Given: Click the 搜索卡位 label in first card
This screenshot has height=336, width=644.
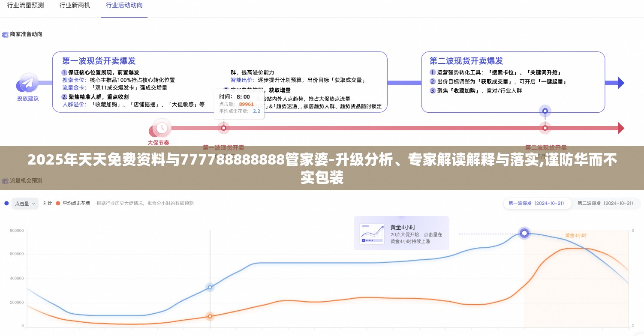Looking at the screenshot, I should pyautogui.click(x=74, y=80).
